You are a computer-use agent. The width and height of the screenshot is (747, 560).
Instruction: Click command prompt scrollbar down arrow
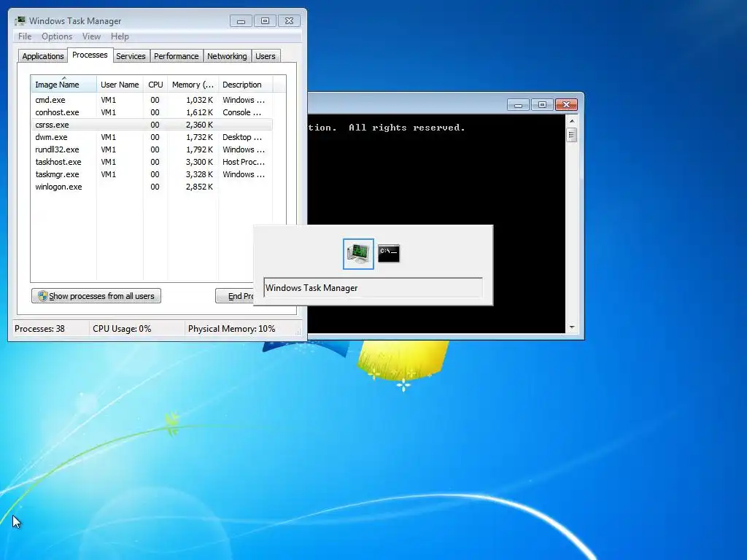(572, 327)
